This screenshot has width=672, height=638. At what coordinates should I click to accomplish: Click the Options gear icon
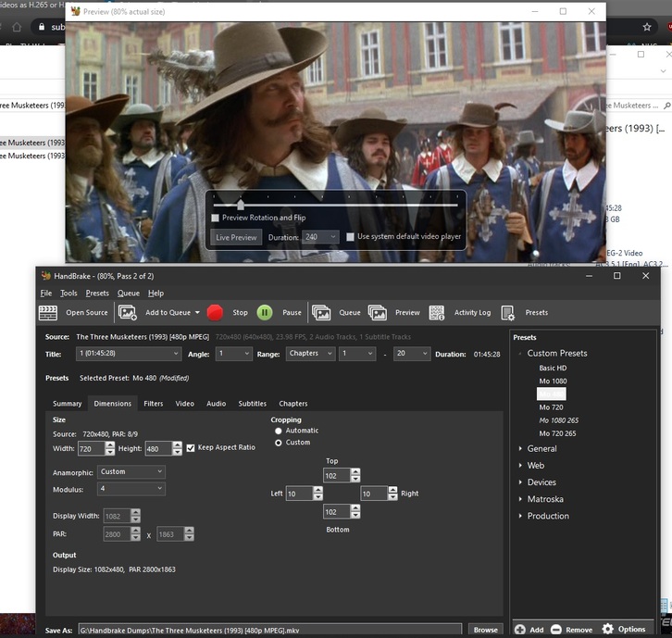click(x=608, y=630)
